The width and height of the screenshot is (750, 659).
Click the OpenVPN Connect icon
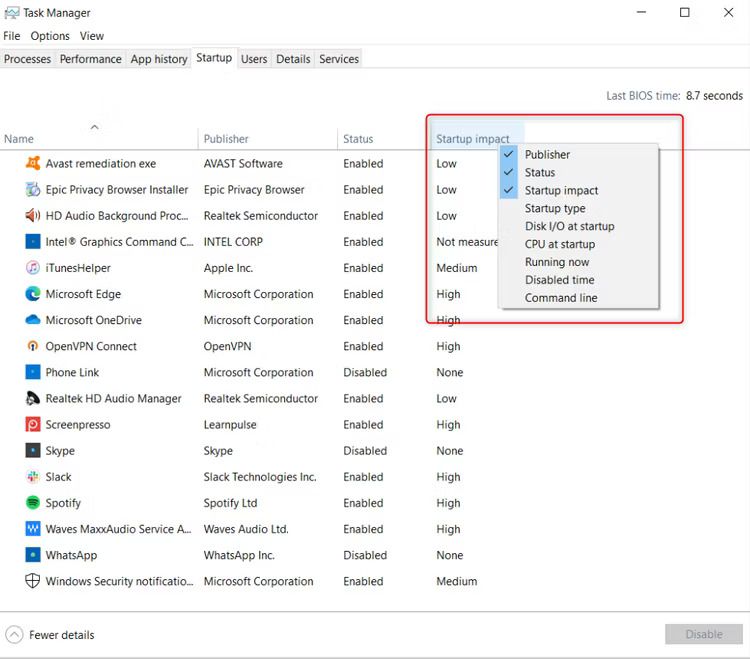[33, 346]
